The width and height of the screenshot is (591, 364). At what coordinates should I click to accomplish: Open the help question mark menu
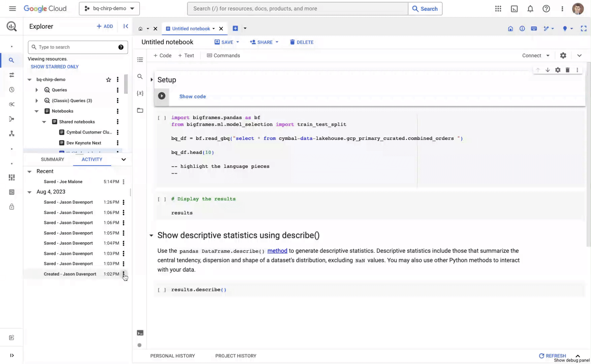tap(546, 9)
